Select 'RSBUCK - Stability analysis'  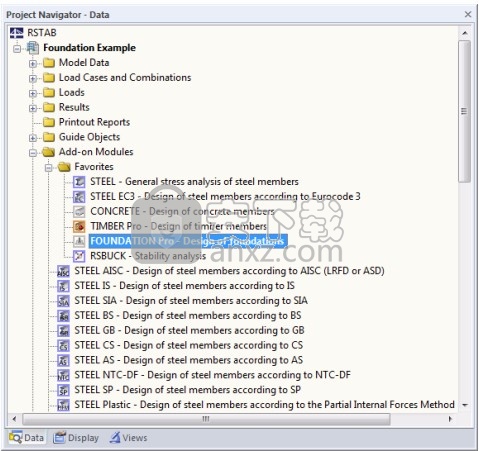coord(148,256)
